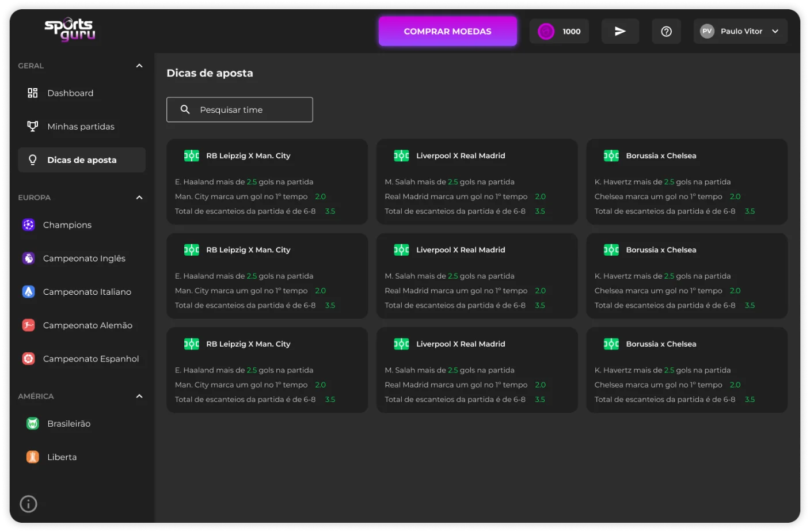Click the Campeonato Alemão league icon
Image resolution: width=810 pixels, height=532 pixels.
click(28, 325)
